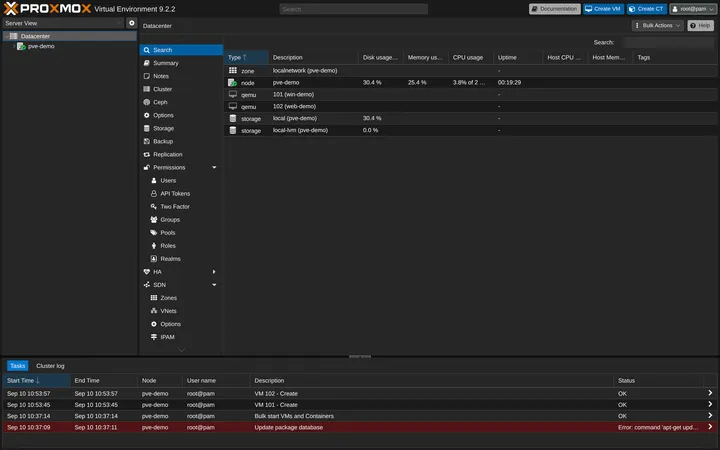The height and width of the screenshot is (450, 720).
Task: Click the IPAM icon
Action: click(x=154, y=337)
